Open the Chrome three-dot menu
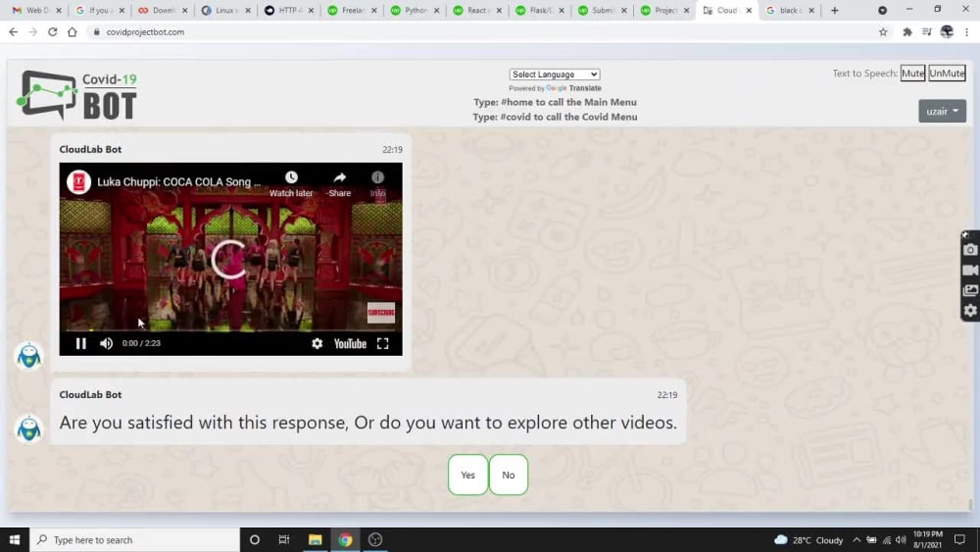 [x=967, y=32]
